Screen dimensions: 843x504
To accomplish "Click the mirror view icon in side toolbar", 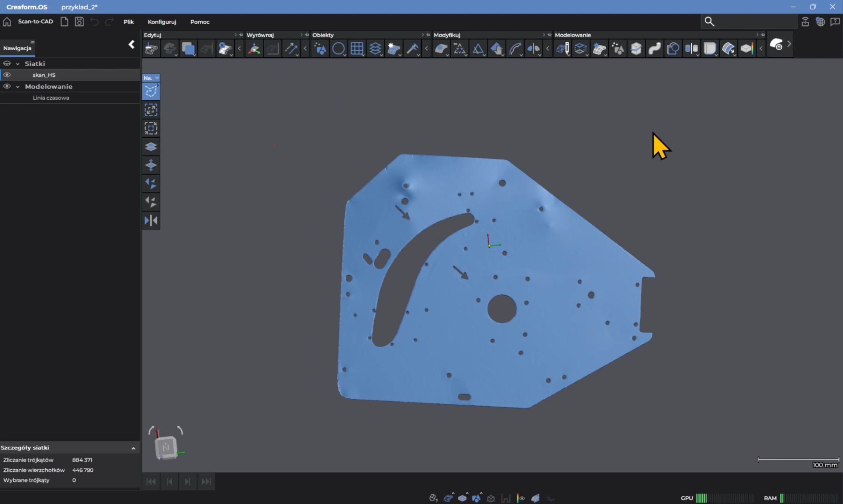I will pos(151,220).
